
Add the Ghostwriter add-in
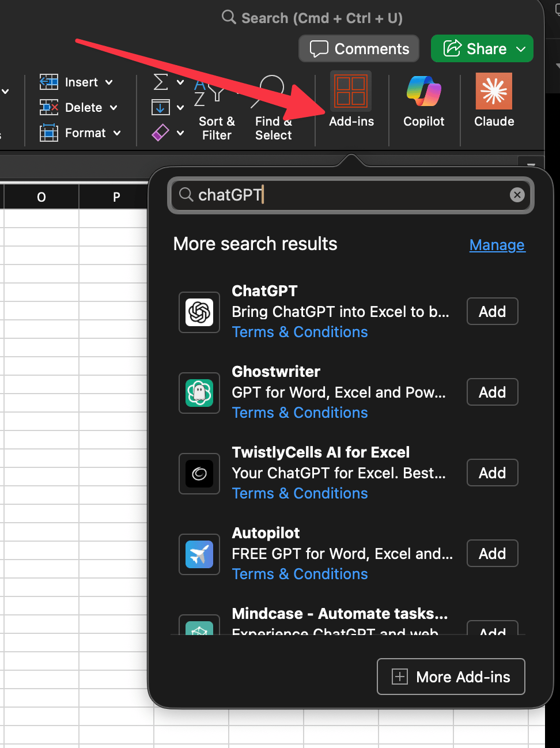(x=492, y=392)
